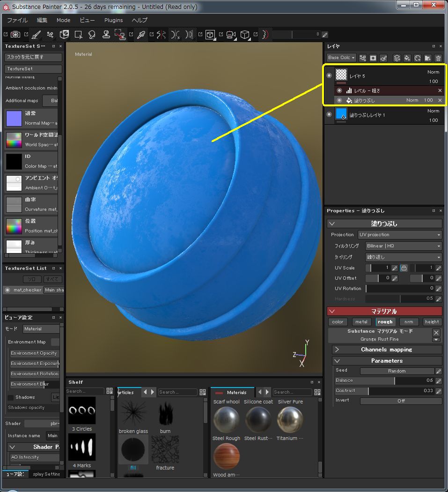
Task: Select the Projection tool
Action: (64, 35)
